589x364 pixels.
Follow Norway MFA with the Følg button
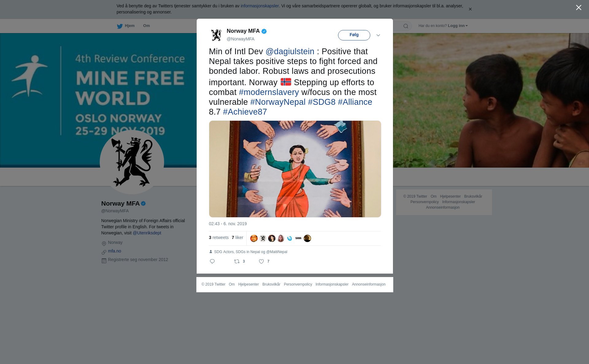pyautogui.click(x=354, y=35)
